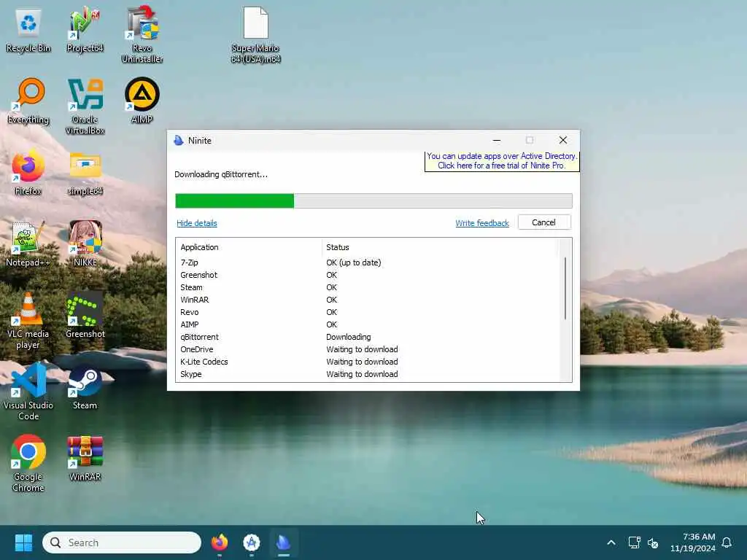Click the taskbar Search box
Viewport: 747px width, 560px height.
coord(122,542)
